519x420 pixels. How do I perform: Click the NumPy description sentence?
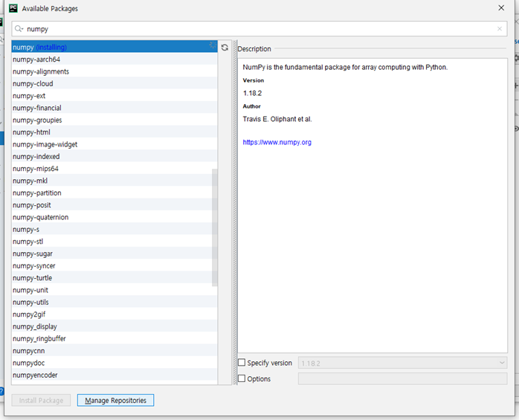tap(345, 67)
